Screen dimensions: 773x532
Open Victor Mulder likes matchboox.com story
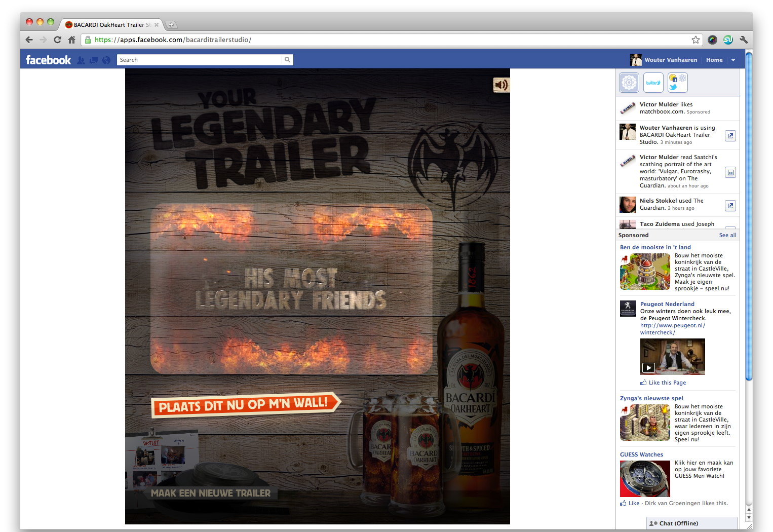[x=677, y=108]
